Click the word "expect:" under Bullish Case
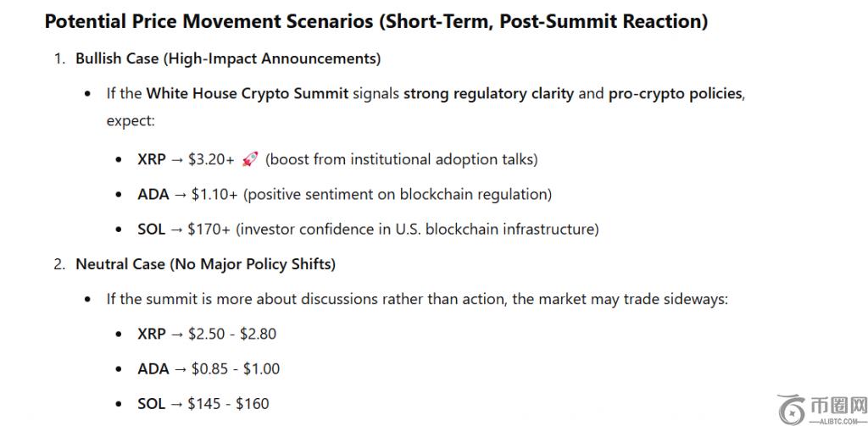868x426 pixels. coord(131,120)
